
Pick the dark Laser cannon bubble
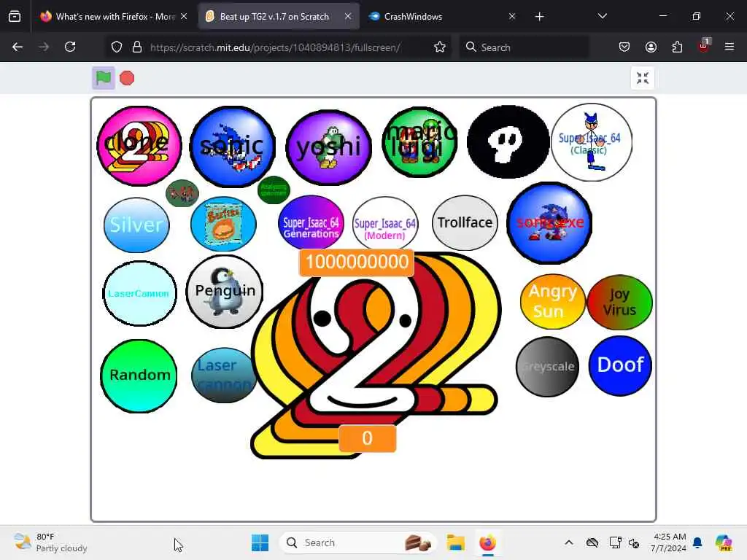click(224, 376)
